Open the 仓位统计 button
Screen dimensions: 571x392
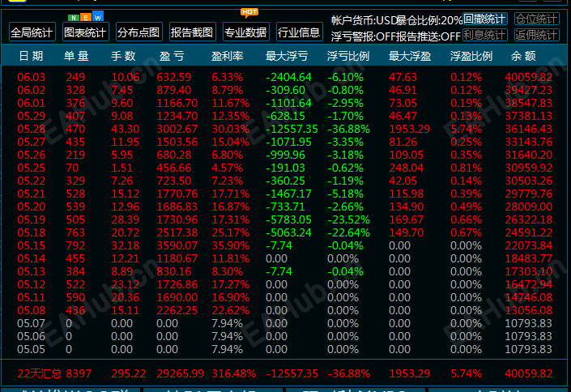pos(537,19)
